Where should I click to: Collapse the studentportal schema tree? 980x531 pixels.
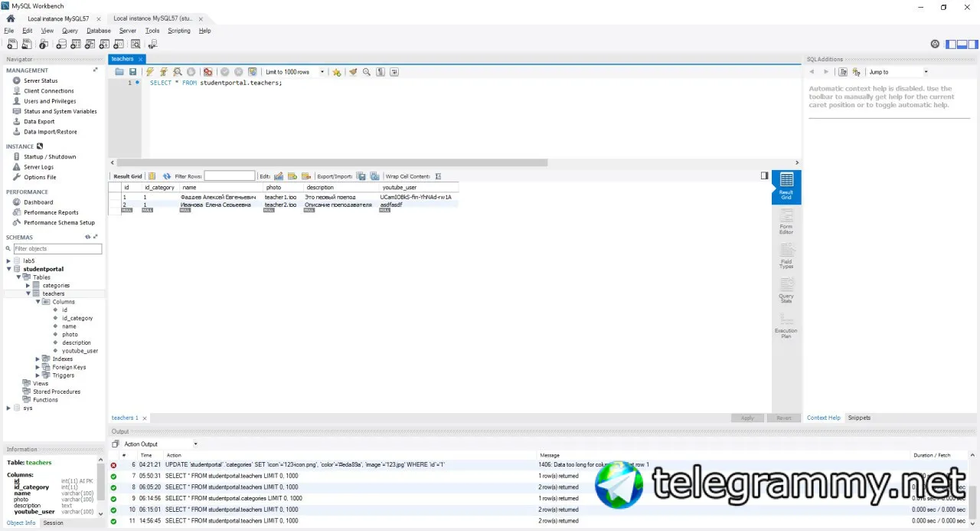tap(8, 269)
